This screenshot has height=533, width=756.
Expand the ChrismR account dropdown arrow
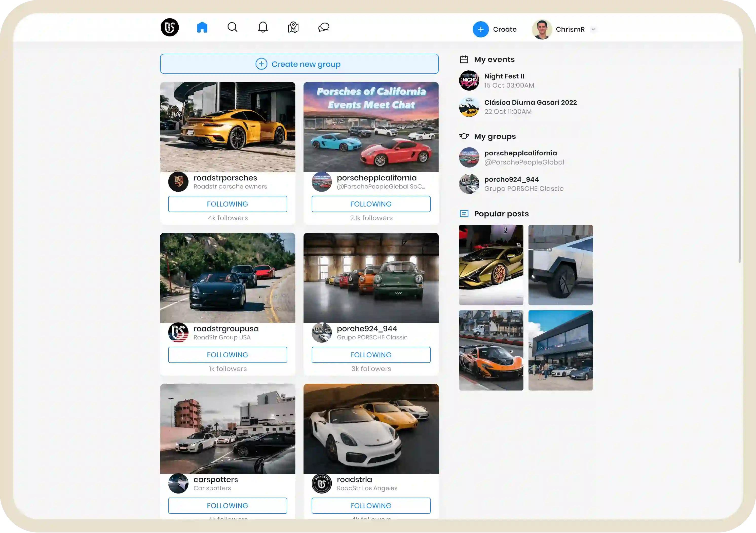coord(593,29)
